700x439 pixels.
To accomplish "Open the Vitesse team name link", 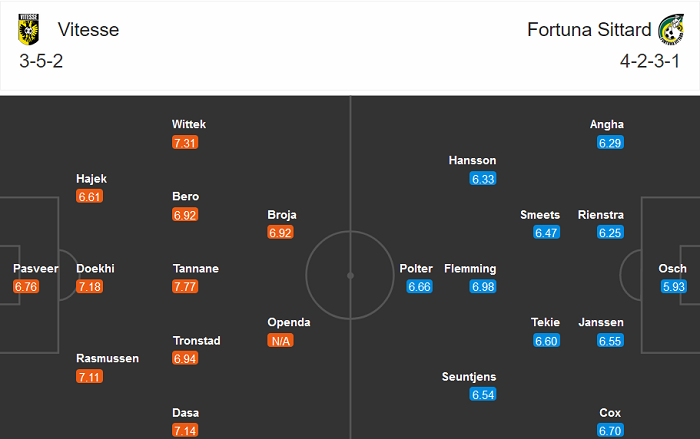I will [88, 30].
